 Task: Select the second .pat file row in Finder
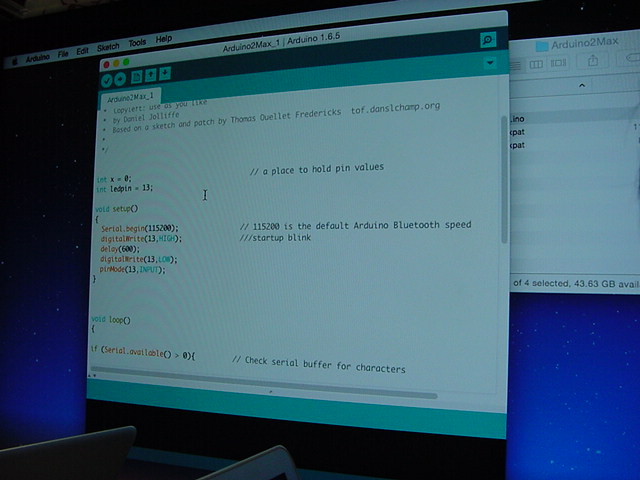pyautogui.click(x=575, y=145)
